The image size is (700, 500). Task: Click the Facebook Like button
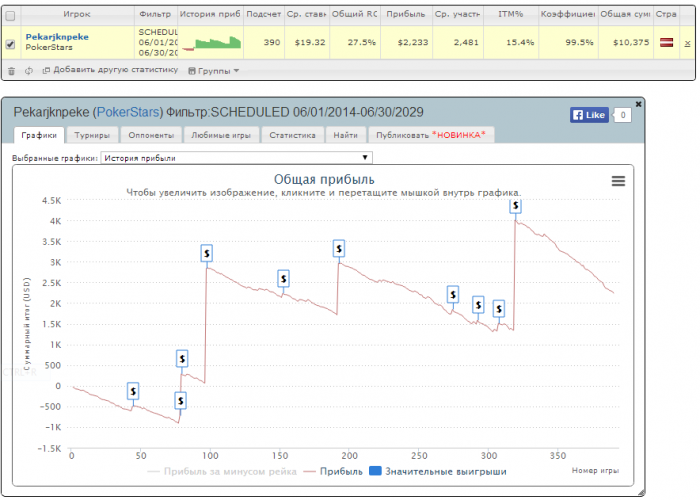589,115
